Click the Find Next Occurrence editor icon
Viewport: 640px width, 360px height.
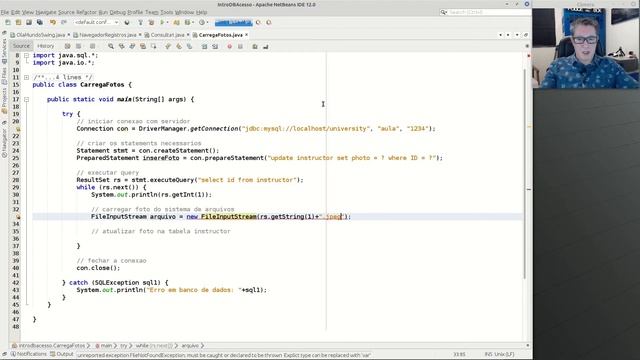(x=132, y=47)
